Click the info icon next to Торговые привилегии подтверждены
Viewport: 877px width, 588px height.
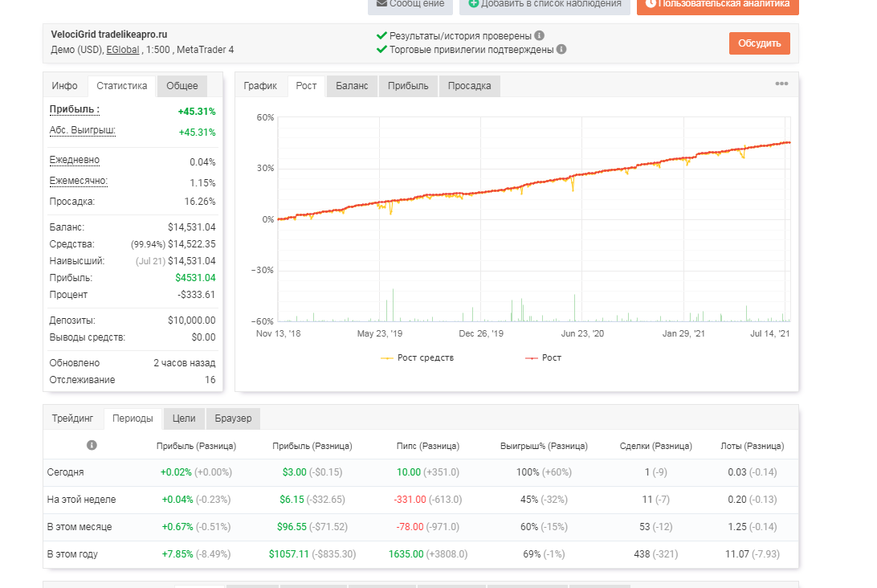click(561, 49)
